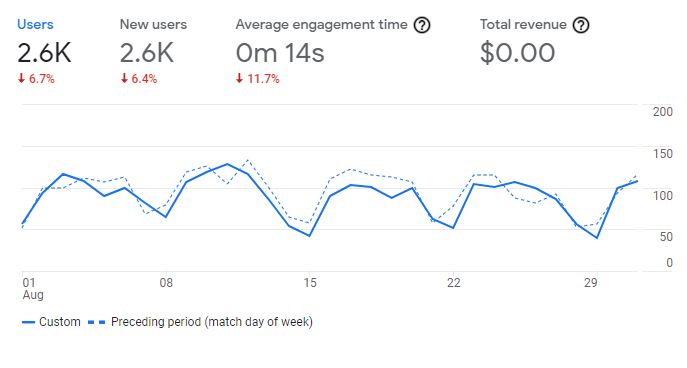Click the Users 6.7% decrease indicator
The width and height of the screenshot is (687, 368).
click(x=36, y=79)
